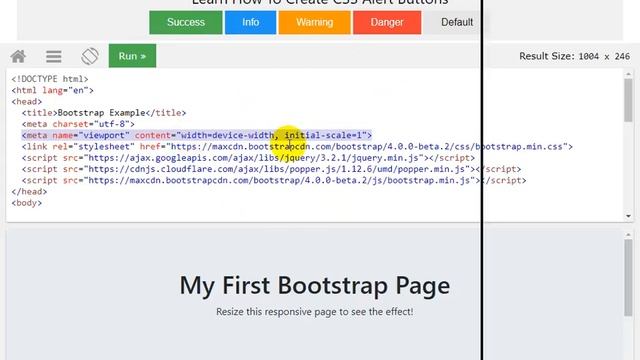
Task: Click the opening <body> tag line
Action: [27, 203]
